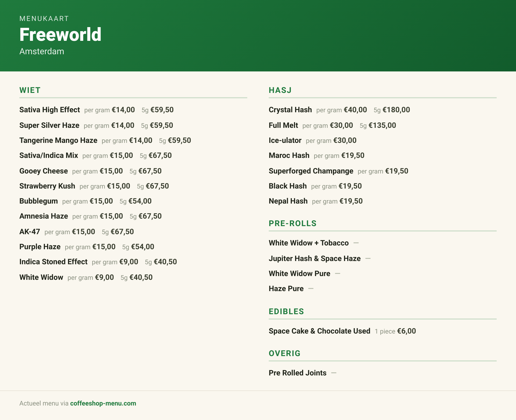Click Full Melt 5g price €135,00
This screenshot has height=420, width=516.
382,125
